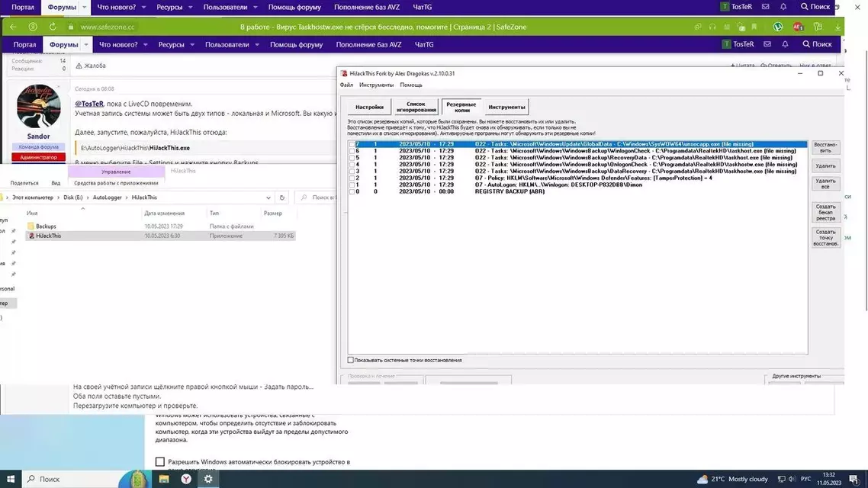868x488 pixels.
Task: Open the envelope messages icon under the address bar
Action: (767, 44)
